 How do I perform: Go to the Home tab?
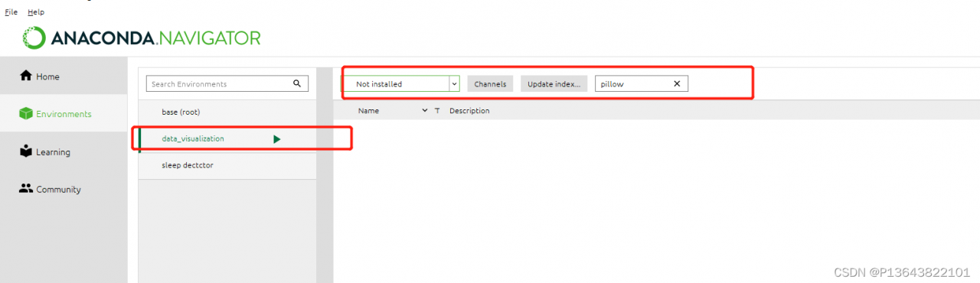coord(64,76)
